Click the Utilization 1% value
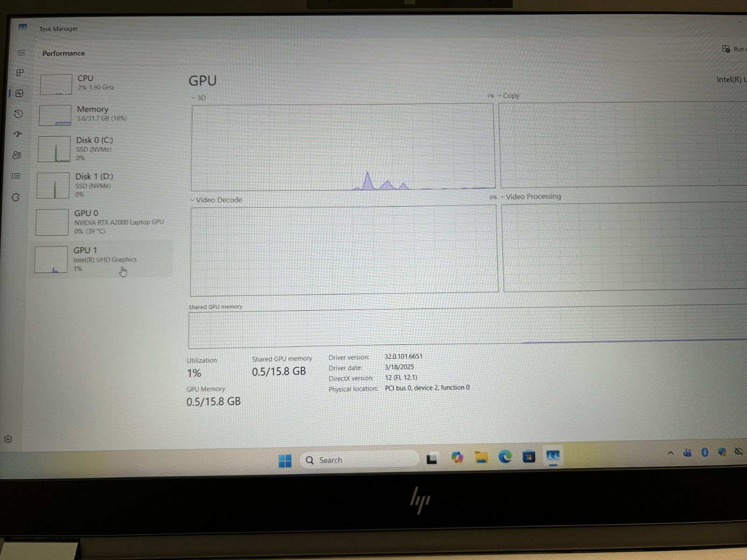Viewport: 747px width, 560px height. tap(194, 373)
